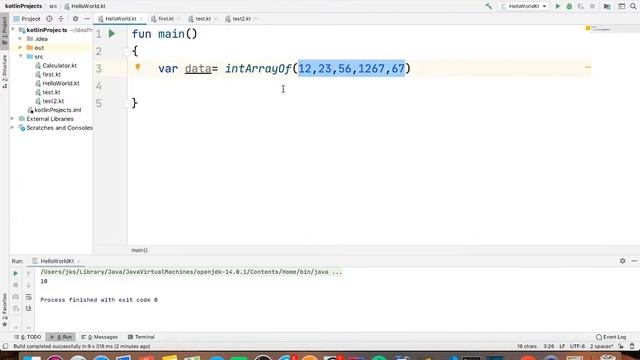This screenshot has height=360, width=640.
Task: Open the Project Structure dialog icon
Action: pyautogui.click(x=607, y=6)
